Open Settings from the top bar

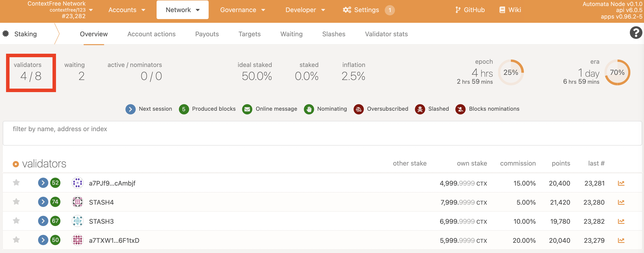[x=361, y=10]
